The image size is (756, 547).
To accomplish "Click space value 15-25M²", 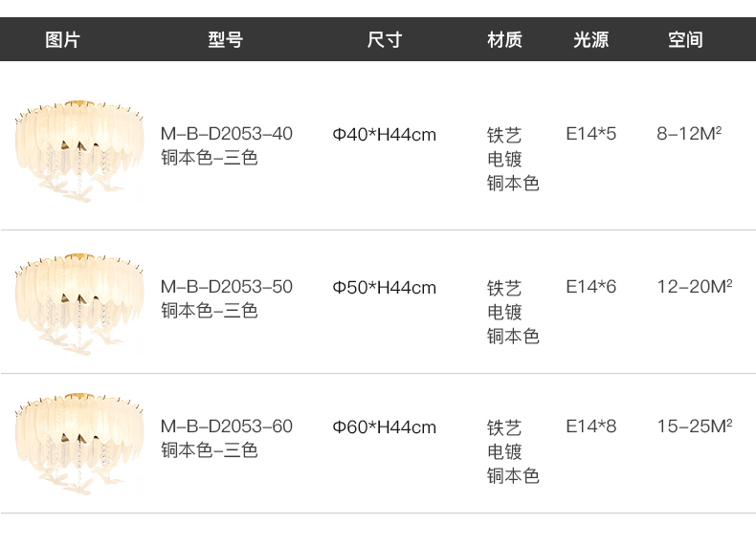I will tap(695, 427).
